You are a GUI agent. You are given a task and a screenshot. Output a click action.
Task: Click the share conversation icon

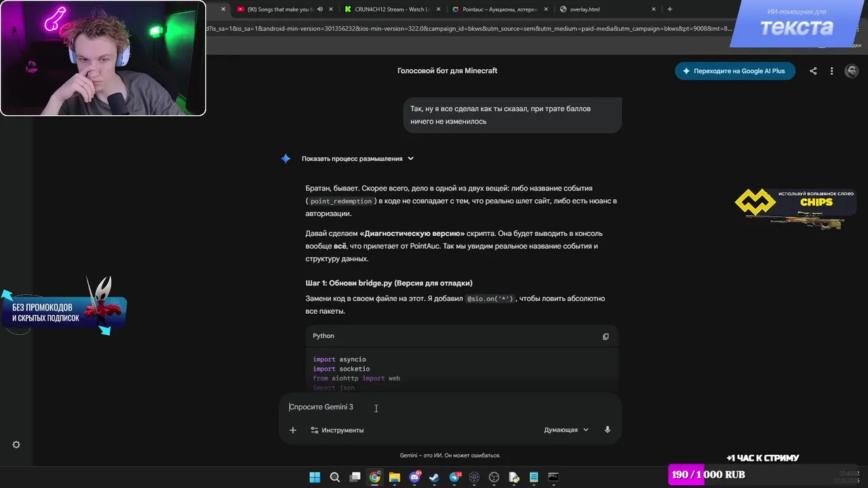[x=813, y=71]
